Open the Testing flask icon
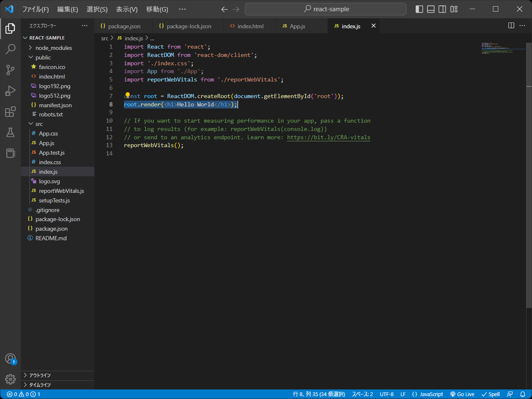This screenshot has height=399, width=532. (x=10, y=132)
